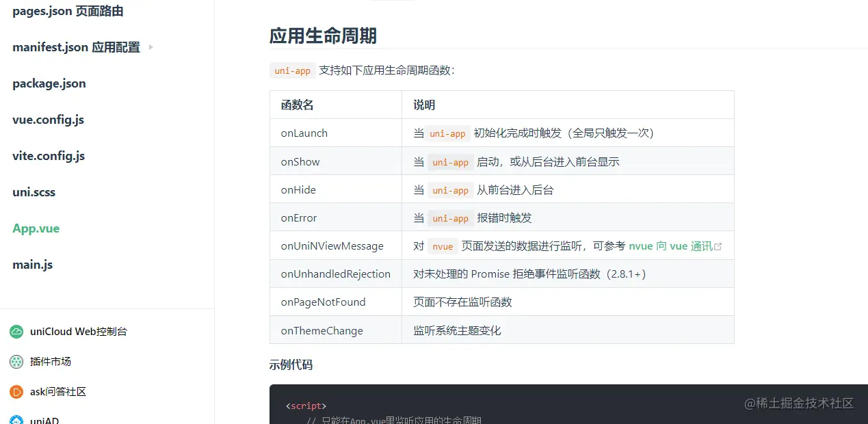The width and height of the screenshot is (868, 424).
Task: Click uni-app code tag before 支持如下应用生命周期函数
Action: pos(293,70)
